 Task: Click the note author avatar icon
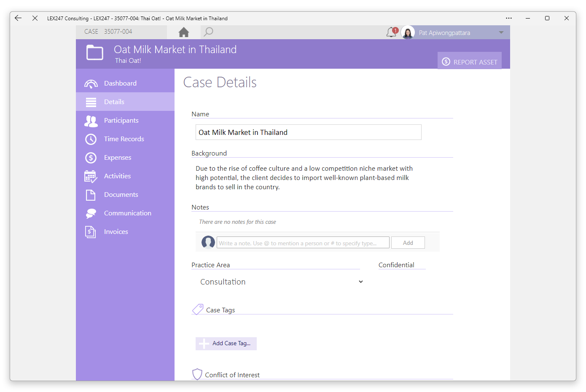point(208,242)
